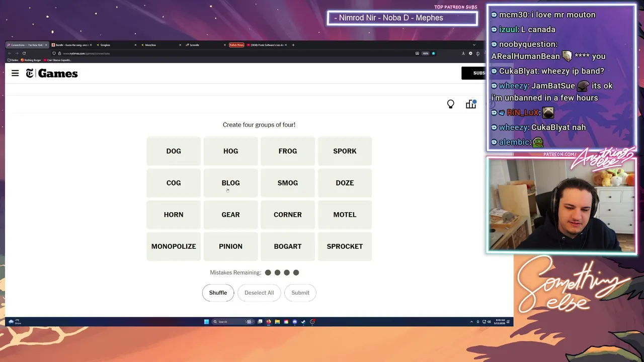Screen dimensions: 644x362
Task: Select the COG tile
Action: click(174, 183)
